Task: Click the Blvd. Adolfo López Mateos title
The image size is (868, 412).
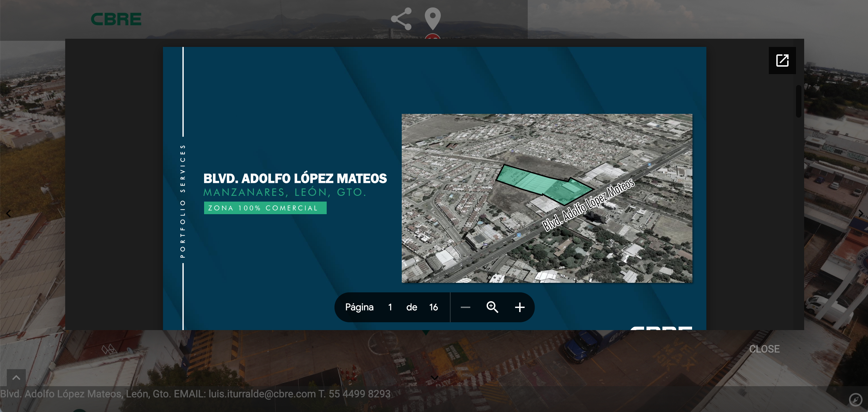Action: [x=295, y=178]
